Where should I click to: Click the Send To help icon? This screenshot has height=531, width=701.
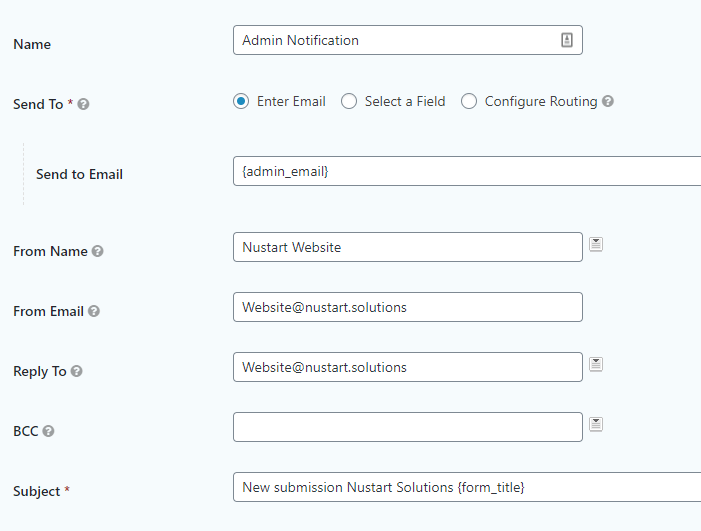pyautogui.click(x=83, y=104)
